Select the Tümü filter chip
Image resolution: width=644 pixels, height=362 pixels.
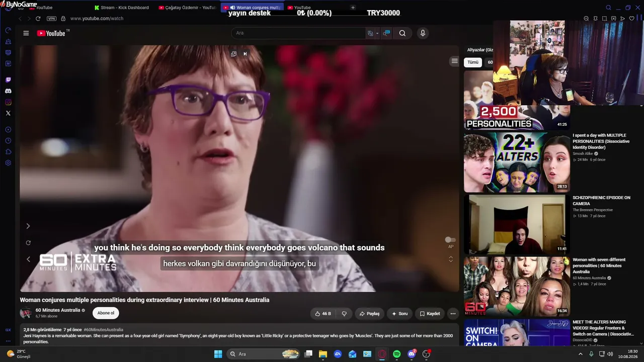473,62
